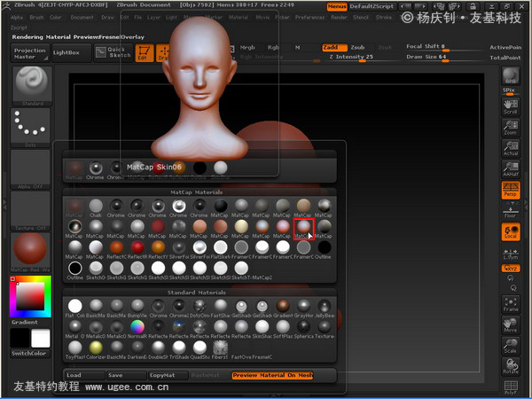Expand the left tray divider arrow

[4, 204]
